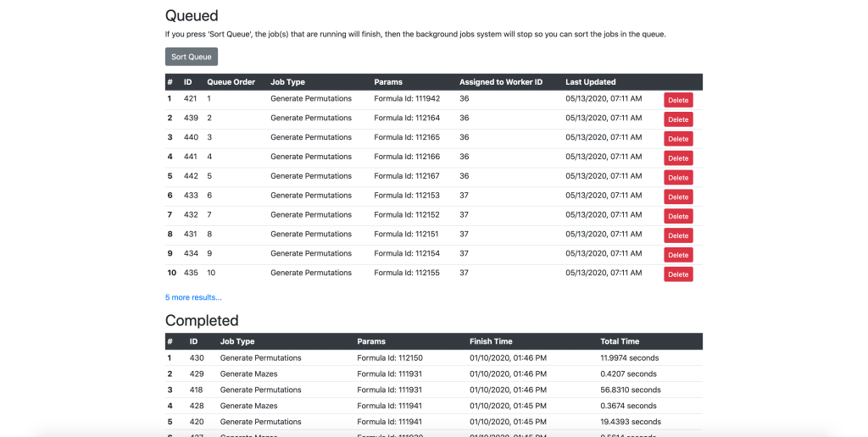Select completed job 430 row
868x437 pixels.
[433, 357]
